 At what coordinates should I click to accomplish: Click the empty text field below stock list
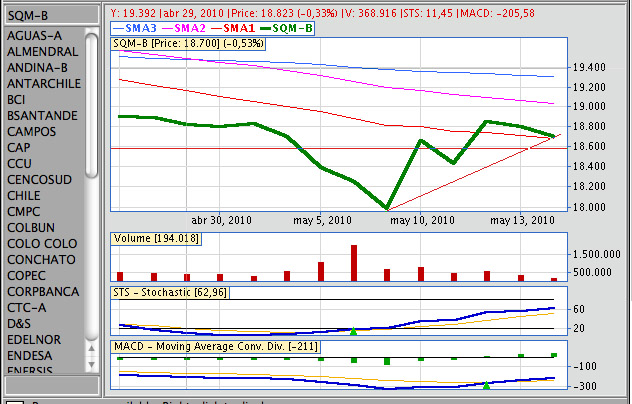click(50, 384)
